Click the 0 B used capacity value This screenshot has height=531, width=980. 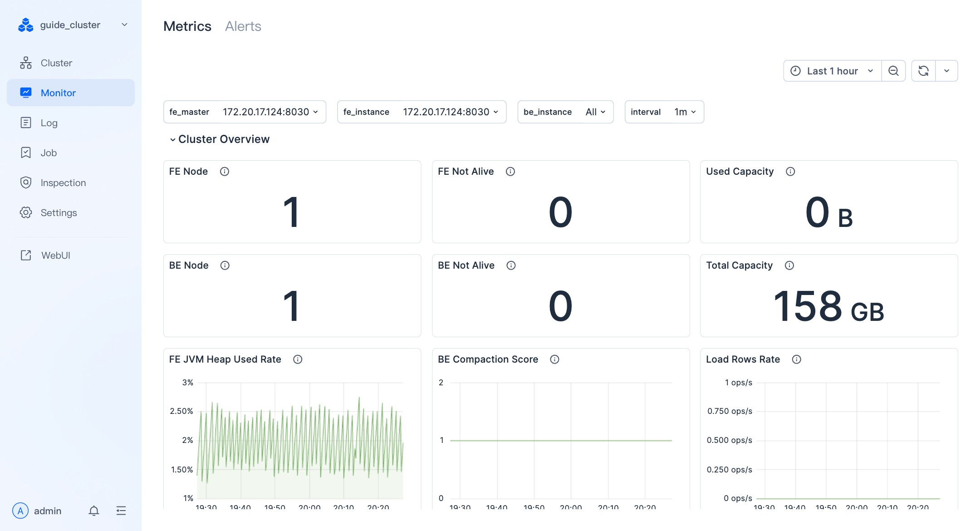point(829,212)
